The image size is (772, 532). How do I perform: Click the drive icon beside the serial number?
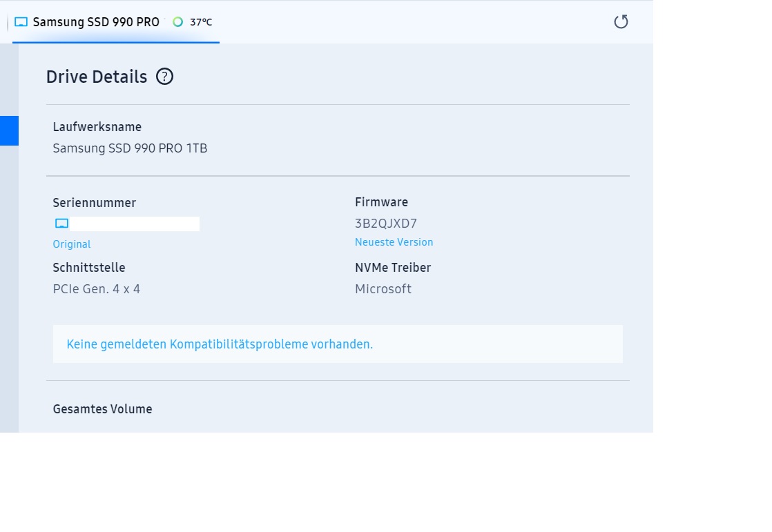[x=61, y=224]
